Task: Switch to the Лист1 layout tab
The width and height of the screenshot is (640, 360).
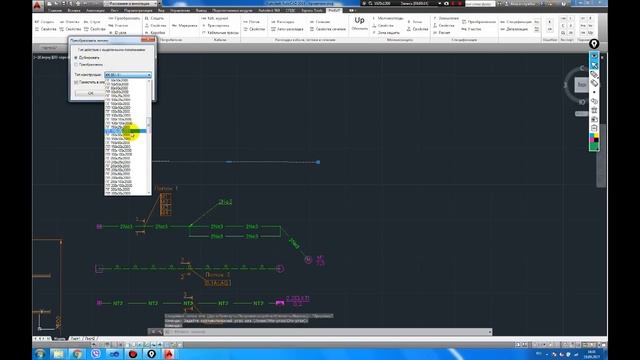Action: point(76,339)
